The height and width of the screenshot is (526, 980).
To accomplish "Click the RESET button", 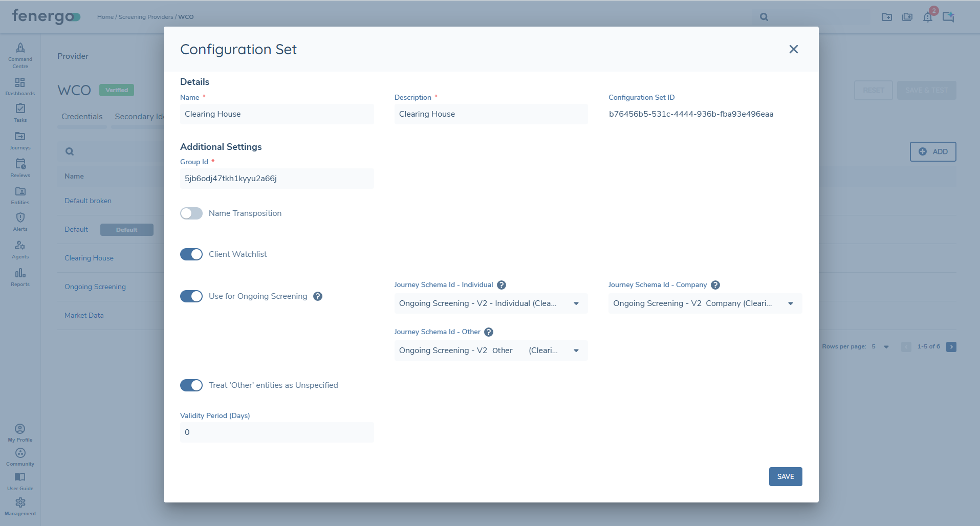I will 874,90.
